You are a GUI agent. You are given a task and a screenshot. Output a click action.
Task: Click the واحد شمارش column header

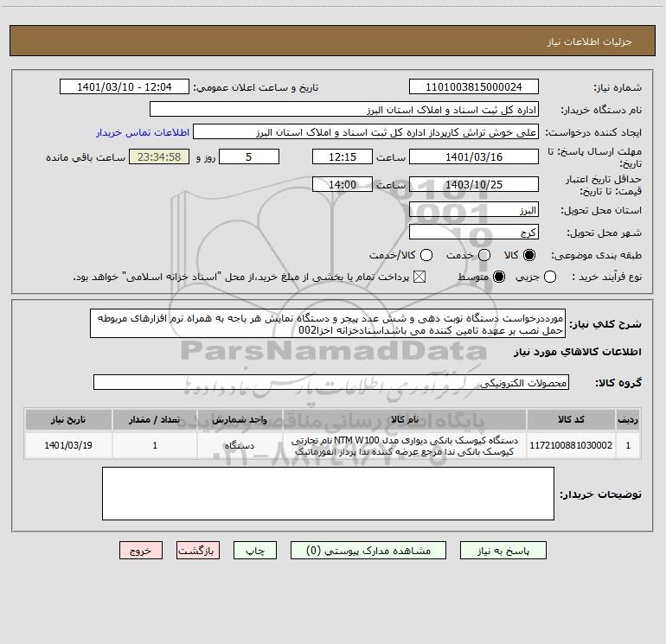point(240,419)
